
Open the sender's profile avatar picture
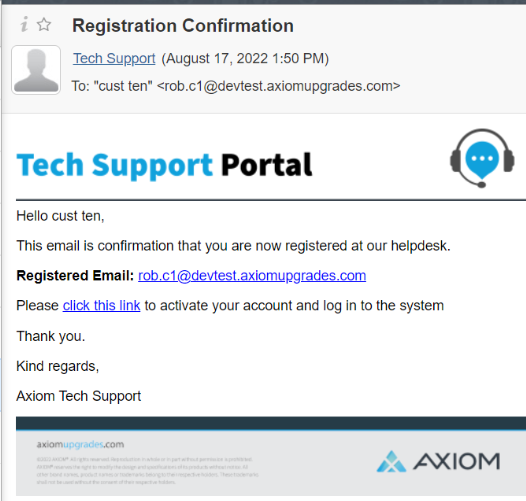tap(36, 70)
